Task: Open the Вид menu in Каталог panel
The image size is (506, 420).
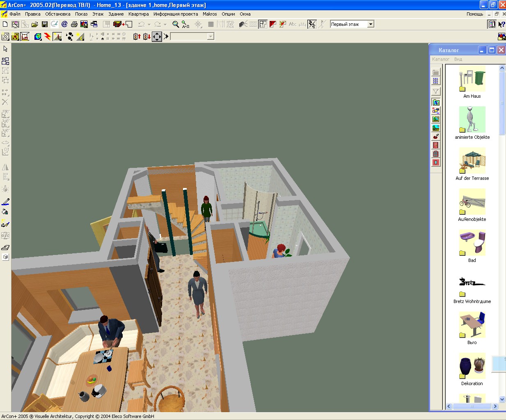Action: [x=458, y=59]
